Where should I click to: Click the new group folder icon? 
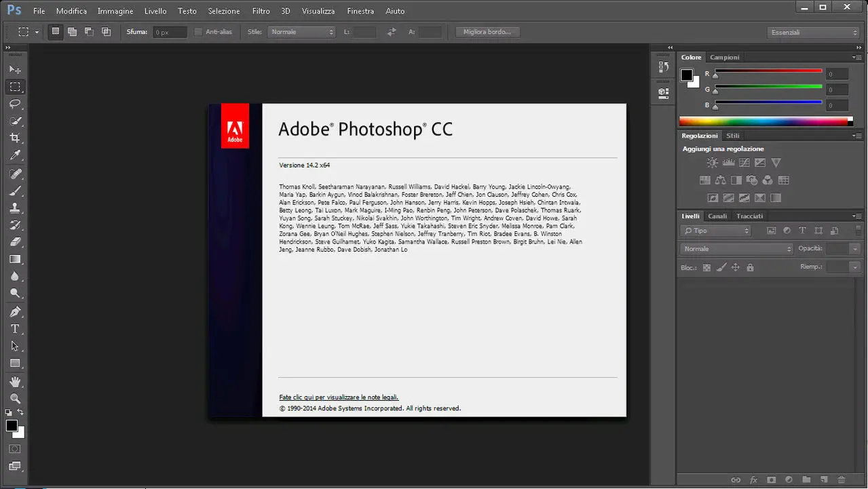806,480
